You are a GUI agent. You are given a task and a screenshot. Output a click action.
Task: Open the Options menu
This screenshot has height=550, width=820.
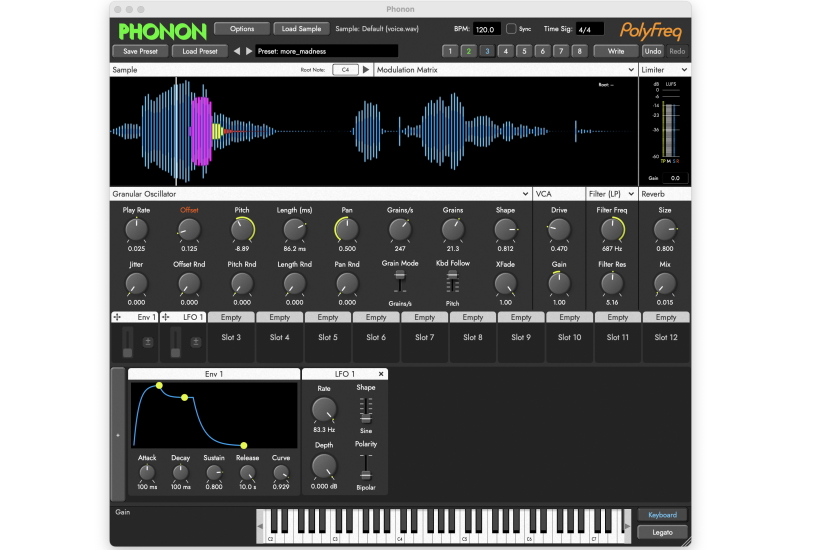click(242, 29)
